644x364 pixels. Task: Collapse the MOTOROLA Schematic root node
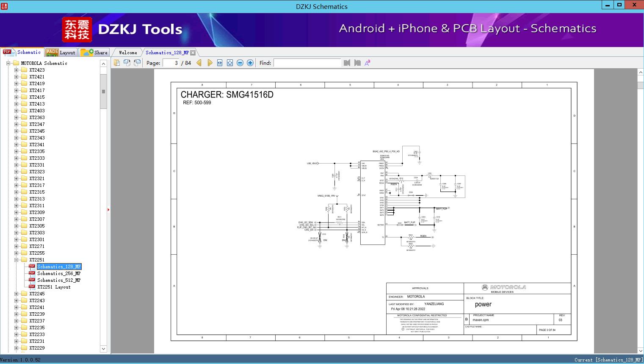tap(8, 63)
